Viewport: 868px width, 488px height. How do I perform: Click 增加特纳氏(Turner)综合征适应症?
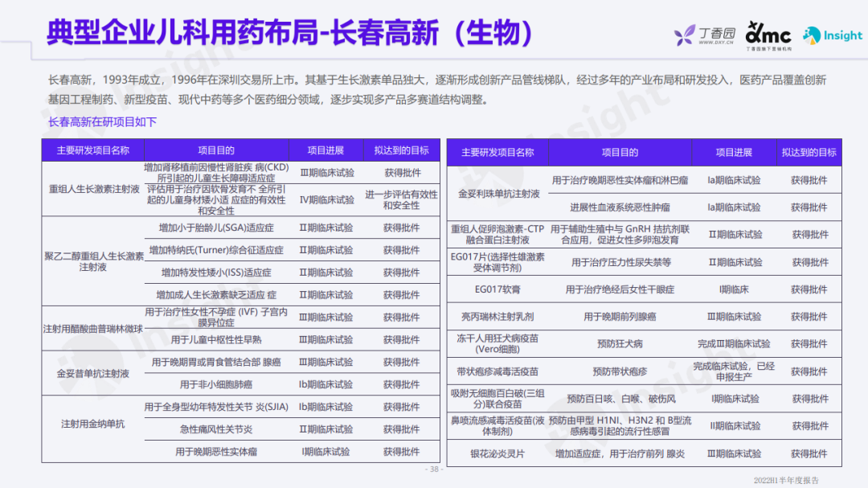pos(216,250)
